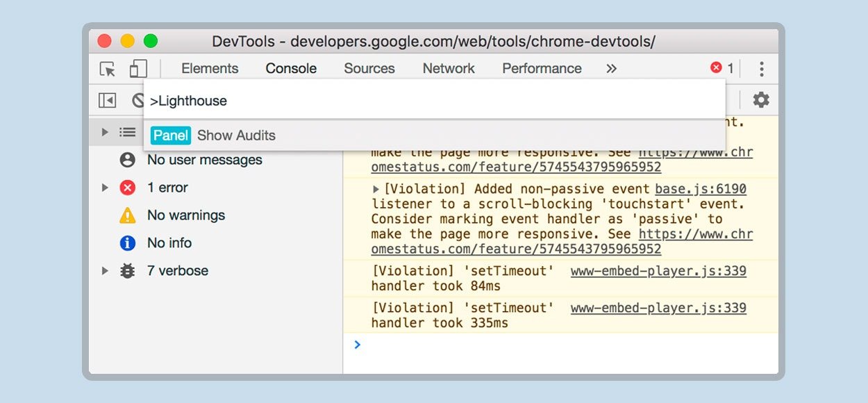Select the 1 error filter row
The height and width of the screenshot is (403, 868).
click(x=216, y=188)
